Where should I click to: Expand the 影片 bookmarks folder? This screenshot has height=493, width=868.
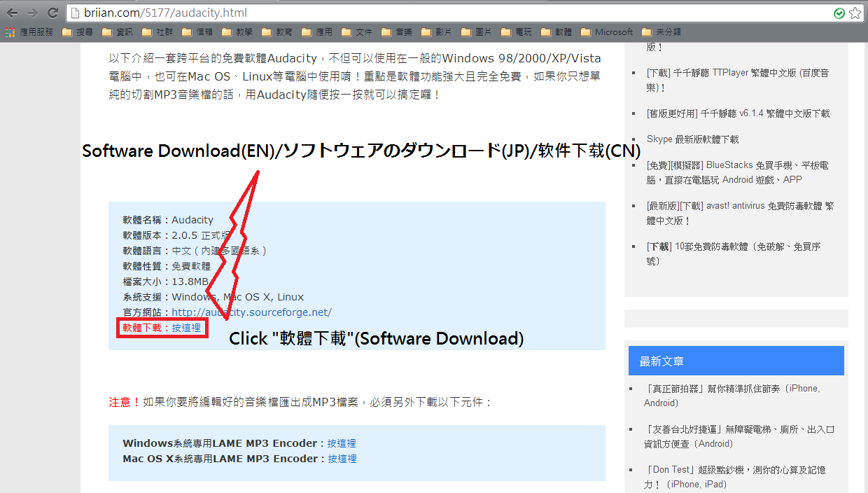coord(436,32)
